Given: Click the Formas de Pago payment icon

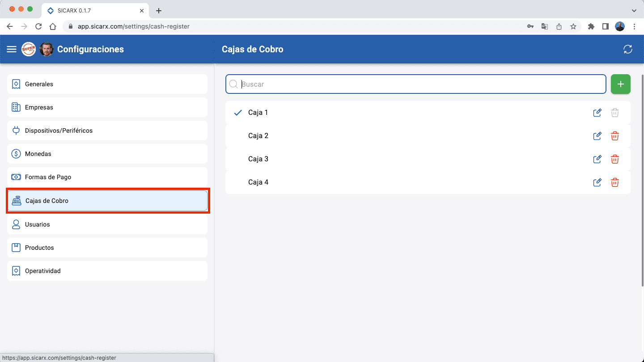Looking at the screenshot, I should [16, 177].
